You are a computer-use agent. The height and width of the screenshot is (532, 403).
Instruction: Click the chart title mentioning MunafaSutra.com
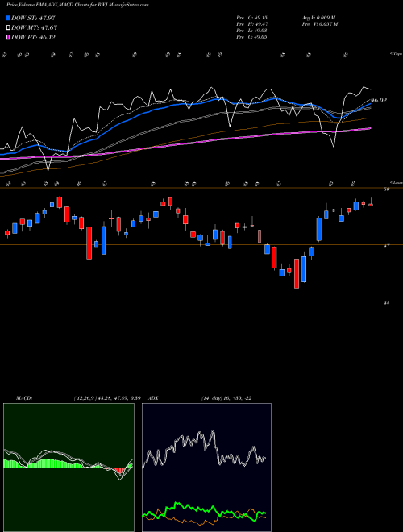point(77,5)
